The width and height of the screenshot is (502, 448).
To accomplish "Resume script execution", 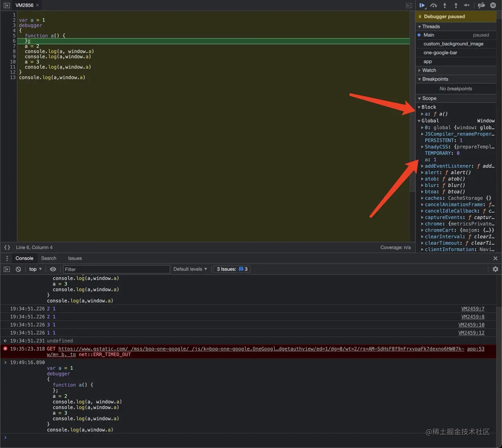I will tap(422, 5).
